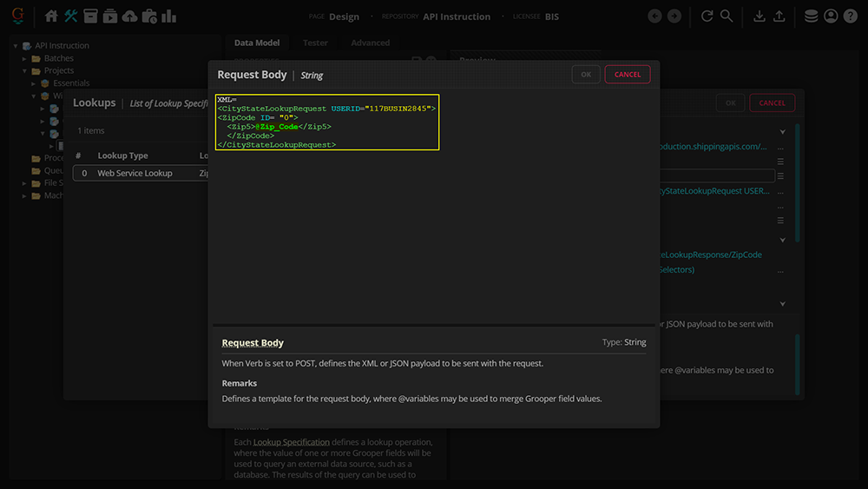Collapse the Projects folder node
The width and height of the screenshot is (868, 489).
point(25,71)
